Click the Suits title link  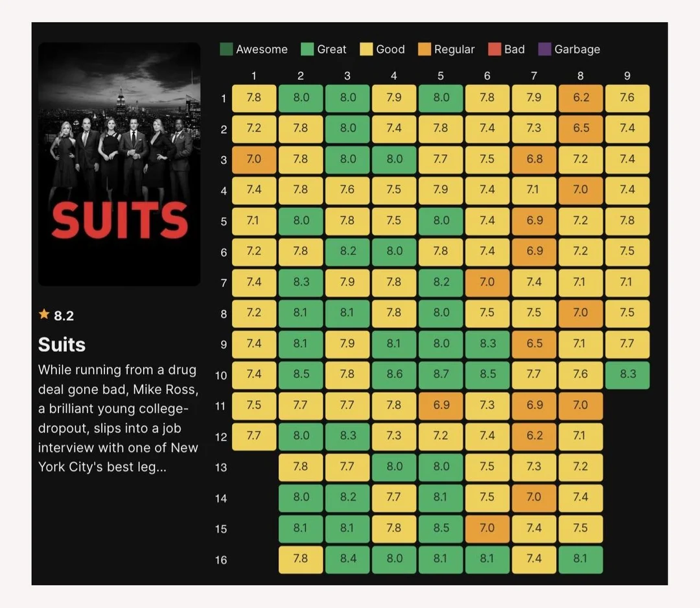[61, 344]
